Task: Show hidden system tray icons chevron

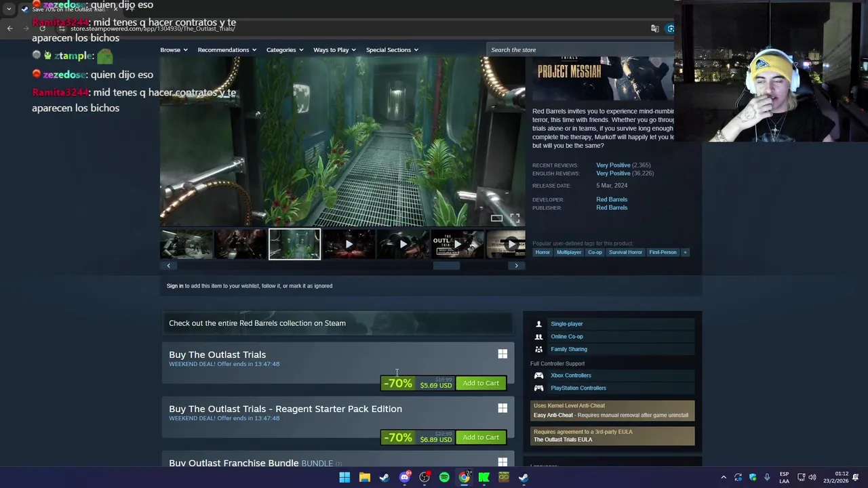Action: pyautogui.click(x=724, y=477)
